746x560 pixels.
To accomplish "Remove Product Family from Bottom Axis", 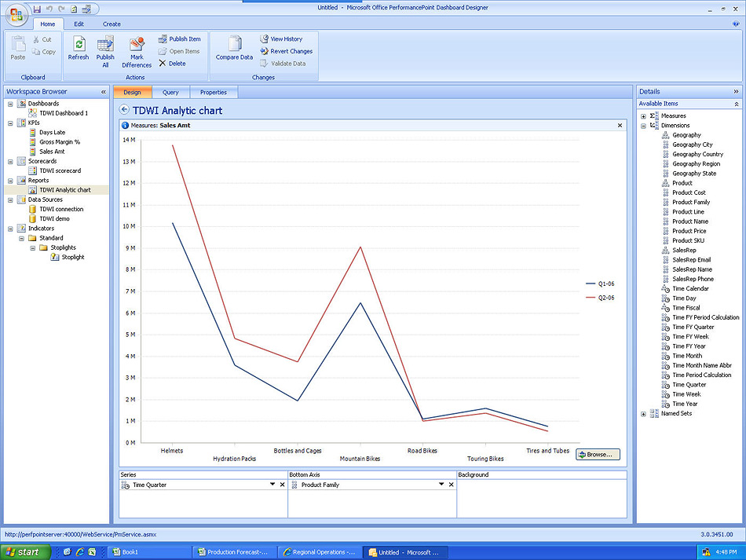I will pos(451,485).
